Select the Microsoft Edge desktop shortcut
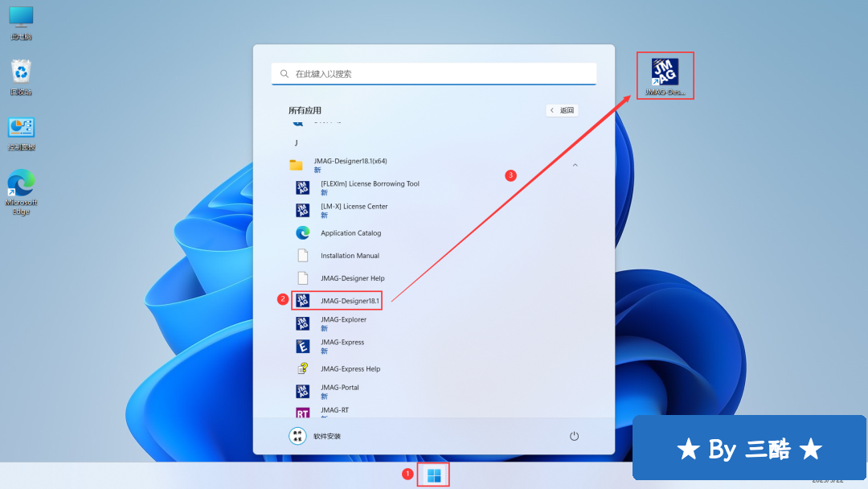 pyautogui.click(x=21, y=191)
